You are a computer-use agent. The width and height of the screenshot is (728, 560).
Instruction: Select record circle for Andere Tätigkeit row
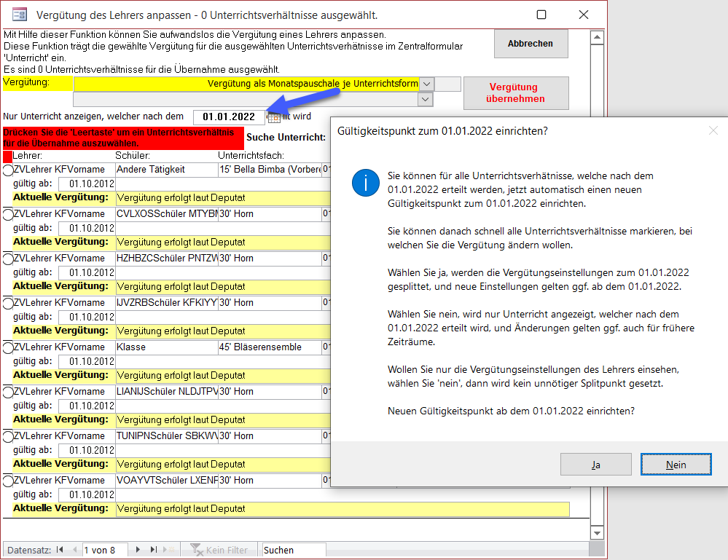(8, 170)
